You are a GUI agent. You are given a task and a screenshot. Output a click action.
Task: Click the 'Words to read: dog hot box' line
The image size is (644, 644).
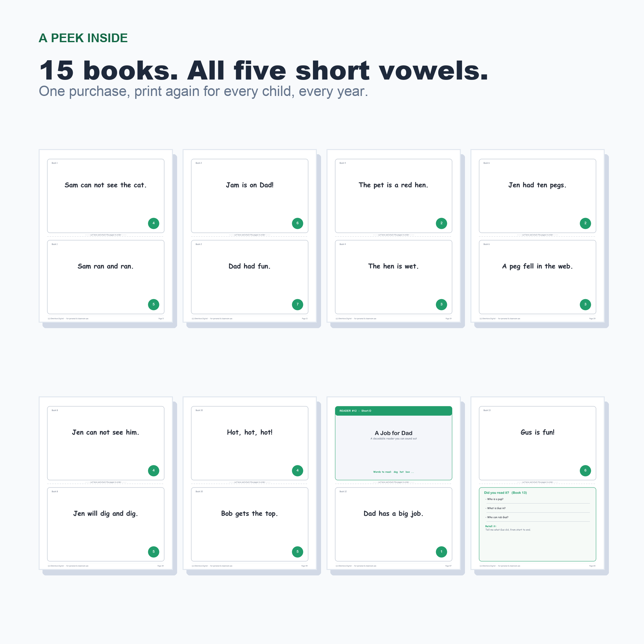(x=394, y=472)
